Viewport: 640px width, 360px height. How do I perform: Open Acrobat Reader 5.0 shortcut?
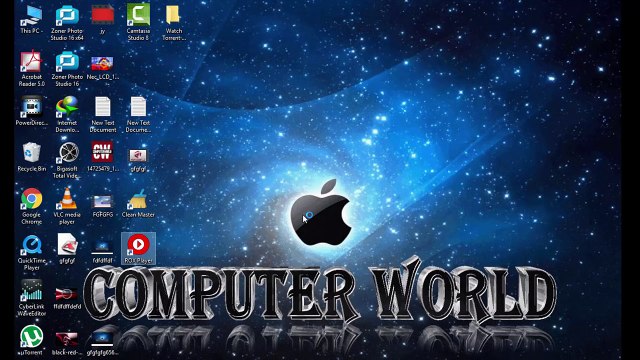click(31, 69)
